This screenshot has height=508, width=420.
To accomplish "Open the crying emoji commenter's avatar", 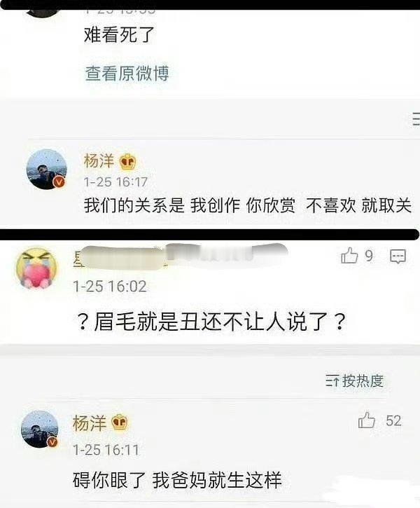I will [36, 268].
